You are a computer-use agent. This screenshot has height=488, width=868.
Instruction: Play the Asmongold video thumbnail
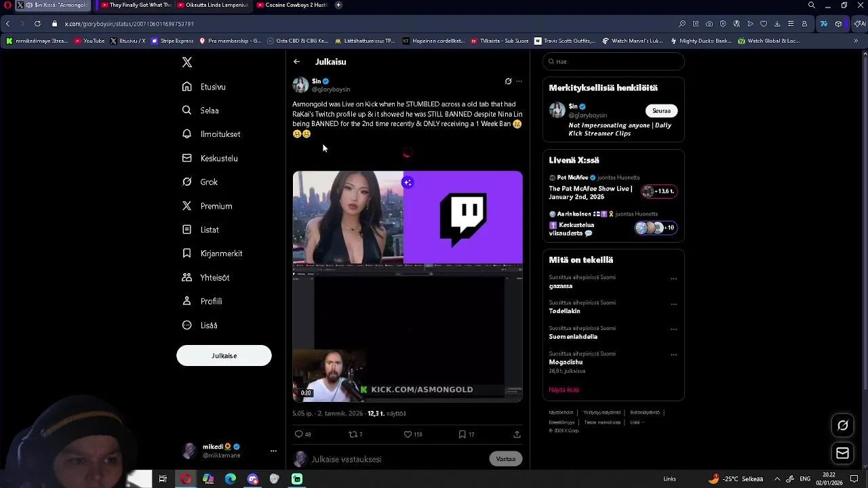[408, 287]
